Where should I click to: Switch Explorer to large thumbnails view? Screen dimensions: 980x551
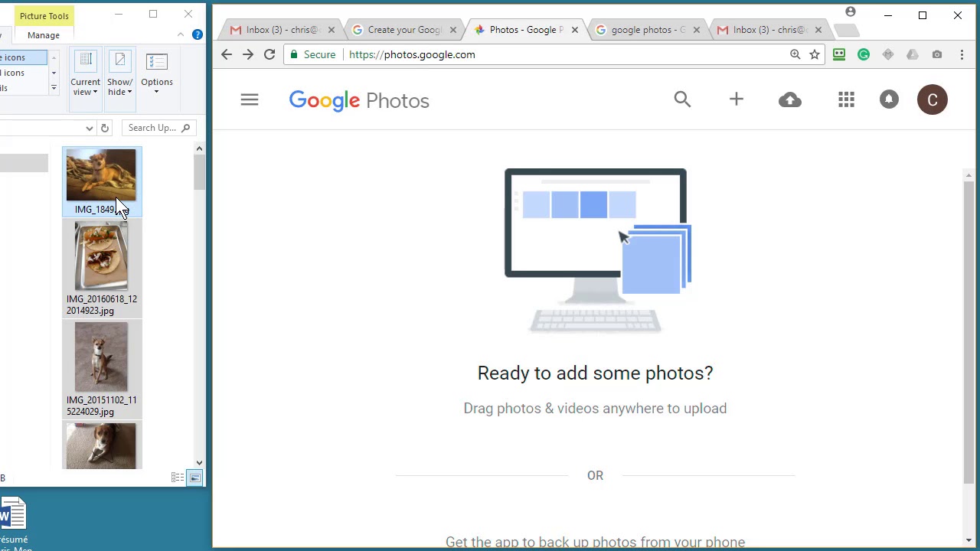(x=194, y=477)
